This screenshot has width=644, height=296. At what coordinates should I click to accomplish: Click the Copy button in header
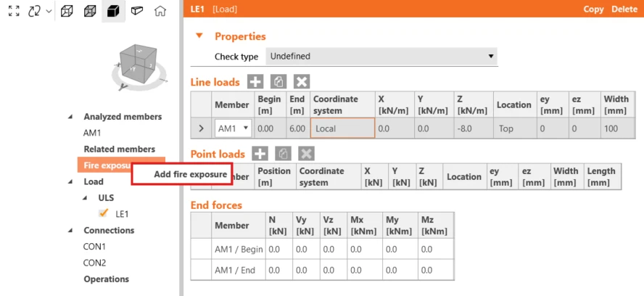pos(593,9)
